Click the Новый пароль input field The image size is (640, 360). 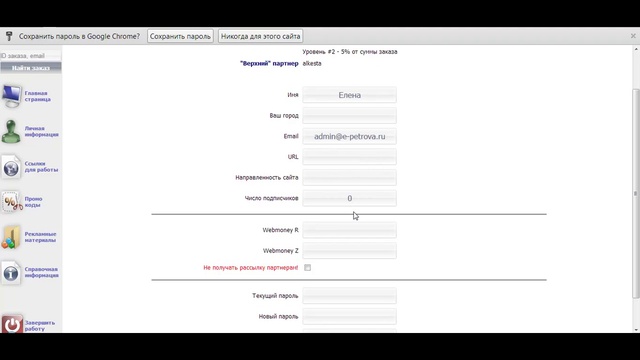pos(349,316)
